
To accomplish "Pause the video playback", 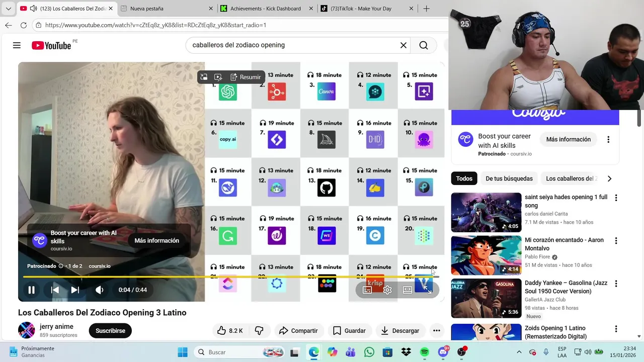I will (x=31, y=290).
